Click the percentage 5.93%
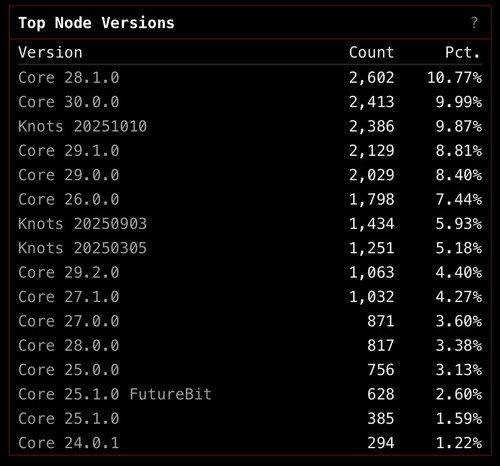Screen dimensions: 500x466 click(459, 224)
